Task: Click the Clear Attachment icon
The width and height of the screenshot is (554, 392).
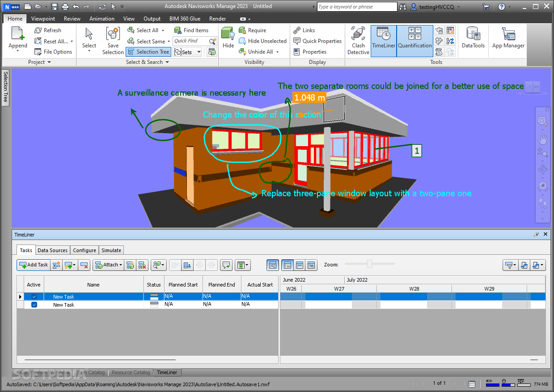Action: (142, 265)
